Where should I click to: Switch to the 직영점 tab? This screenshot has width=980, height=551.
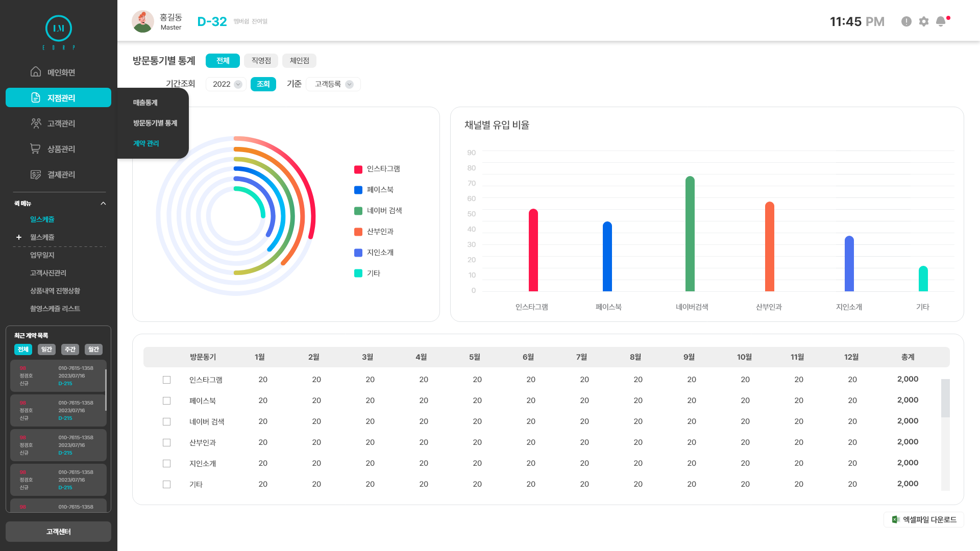[x=261, y=61]
